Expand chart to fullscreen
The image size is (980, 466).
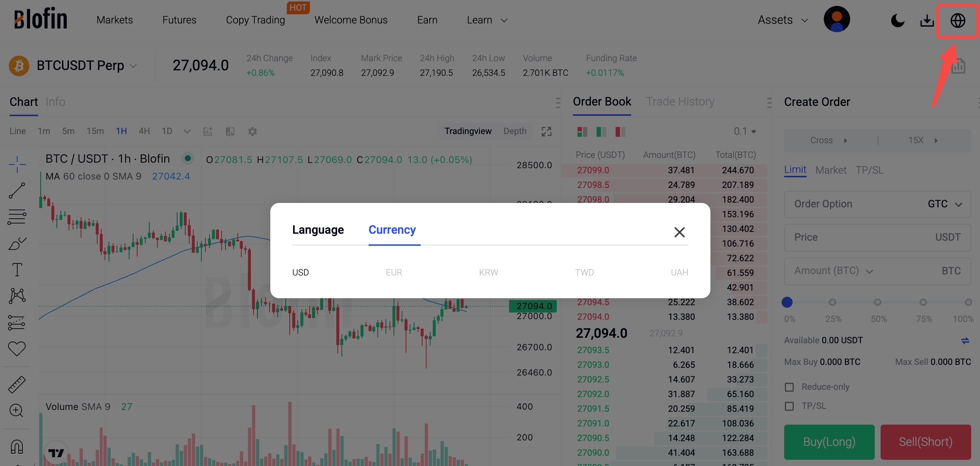pos(546,132)
